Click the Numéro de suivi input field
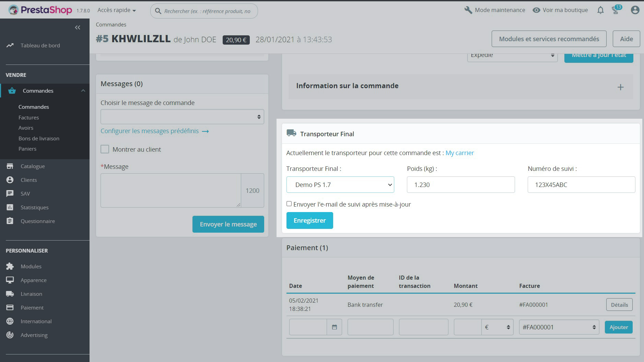 (x=581, y=185)
